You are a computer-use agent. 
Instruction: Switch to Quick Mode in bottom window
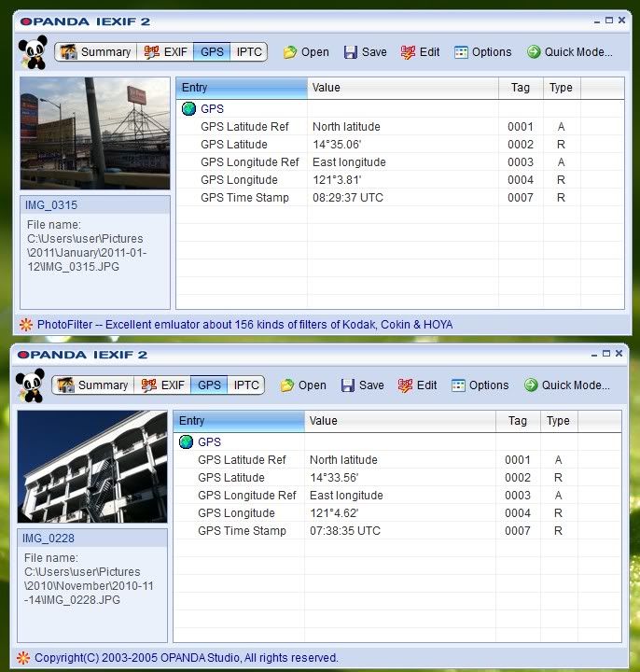(x=566, y=385)
